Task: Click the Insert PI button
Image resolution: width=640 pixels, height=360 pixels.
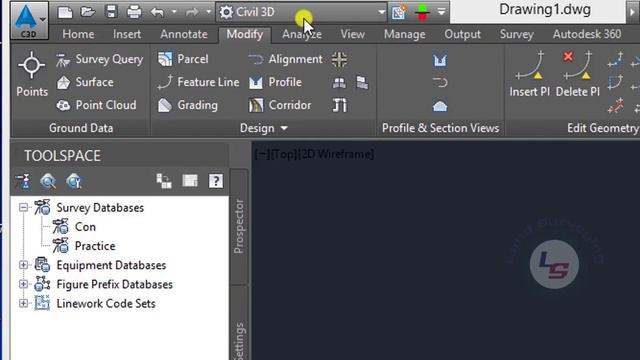Action: [529, 74]
